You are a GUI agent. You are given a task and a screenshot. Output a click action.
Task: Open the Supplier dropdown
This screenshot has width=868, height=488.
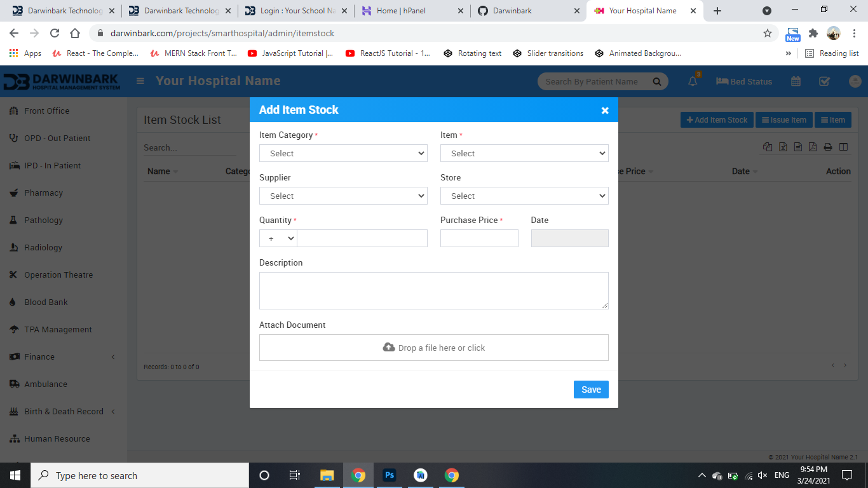tap(343, 196)
